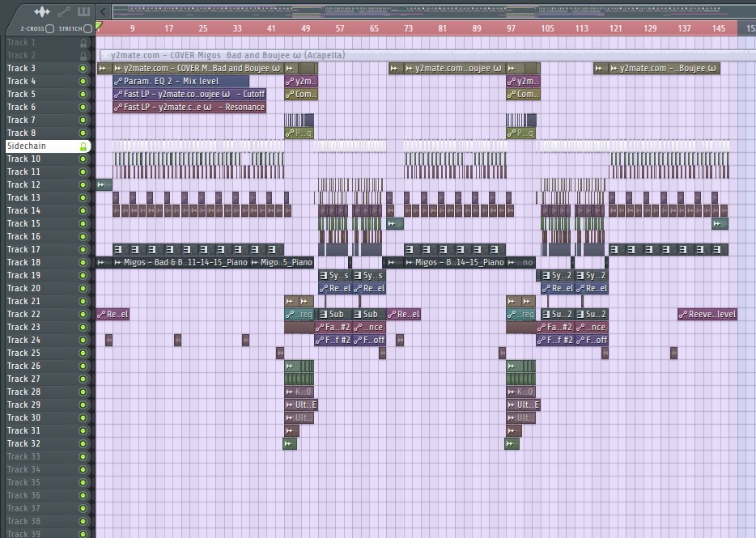Select the first Sy..s pattern on Track 19

click(x=333, y=275)
